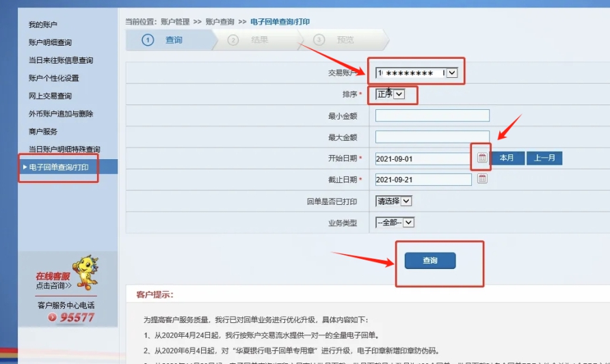Click 电子回单查询/打印 breadcrumb link

[280, 22]
